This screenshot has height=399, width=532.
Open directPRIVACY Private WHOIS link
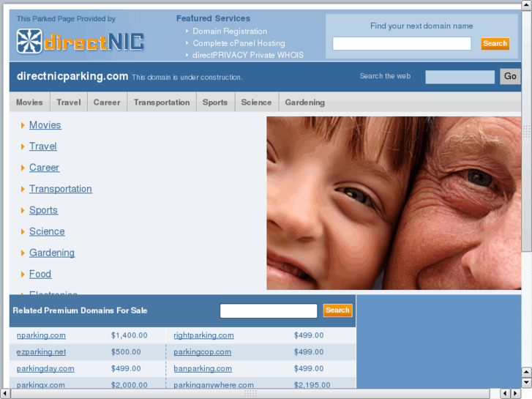click(x=248, y=55)
